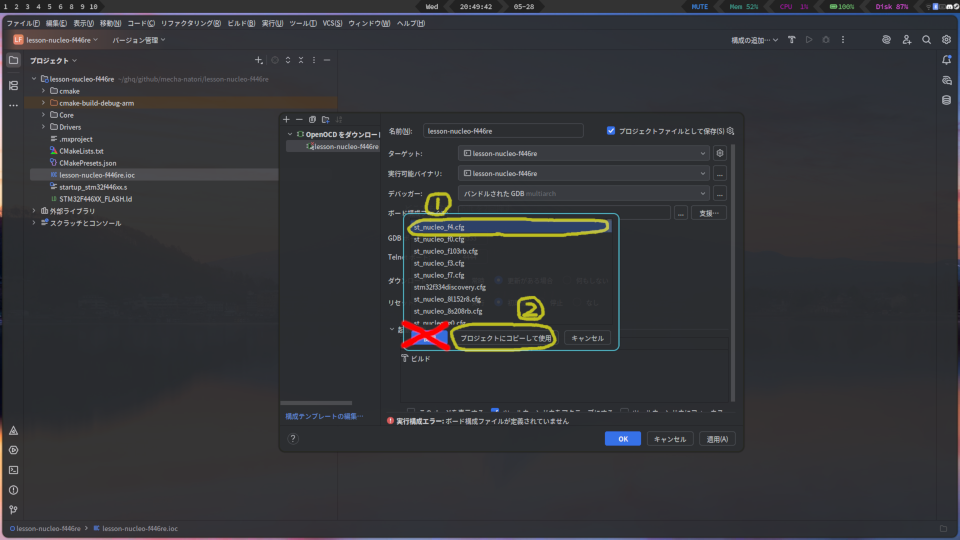Show more tool windows ellipsis icon
This screenshot has width=960, height=540.
tap(13, 105)
